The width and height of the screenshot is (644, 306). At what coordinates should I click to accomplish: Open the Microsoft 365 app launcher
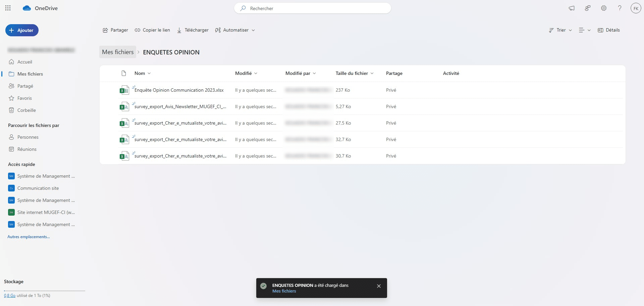[x=8, y=8]
